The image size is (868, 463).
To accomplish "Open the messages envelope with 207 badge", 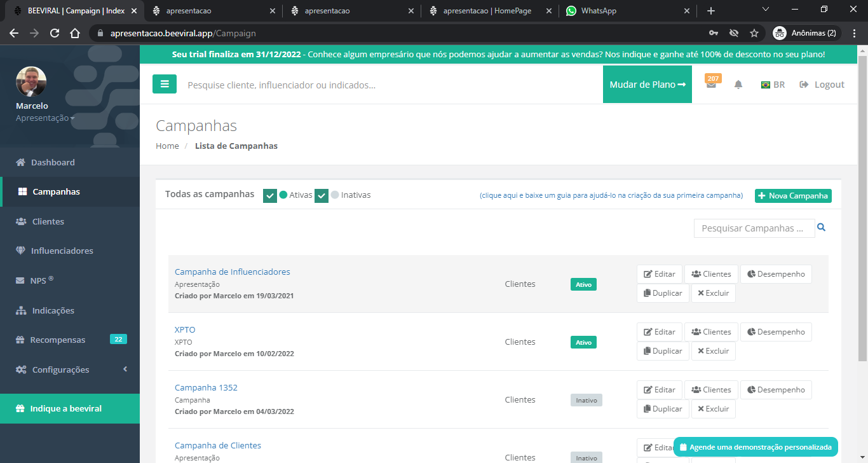I will (x=712, y=83).
